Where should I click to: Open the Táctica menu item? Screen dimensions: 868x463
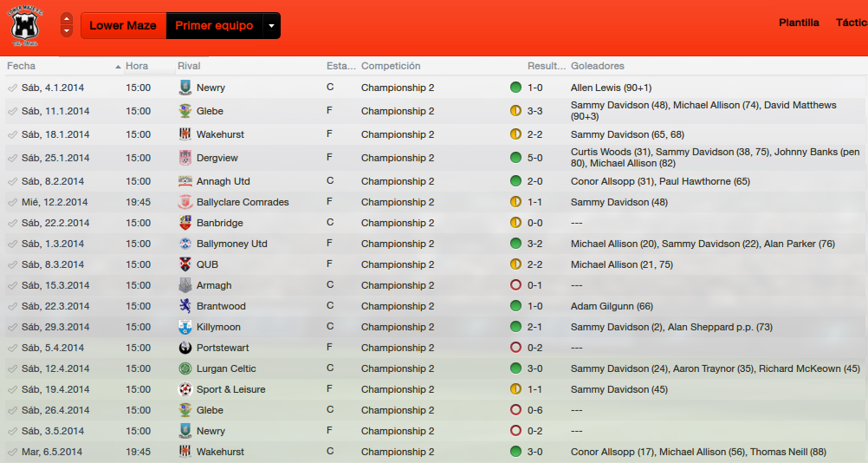point(852,23)
